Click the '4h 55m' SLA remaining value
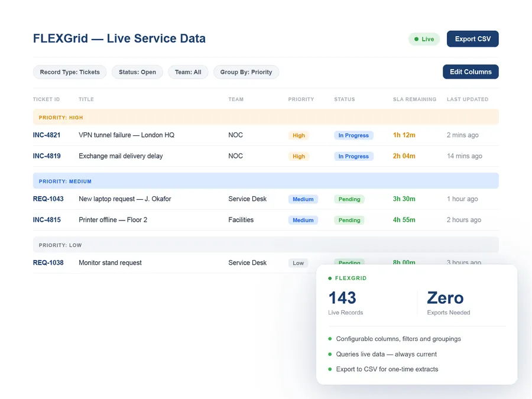This screenshot has width=532, height=399. pyautogui.click(x=404, y=220)
